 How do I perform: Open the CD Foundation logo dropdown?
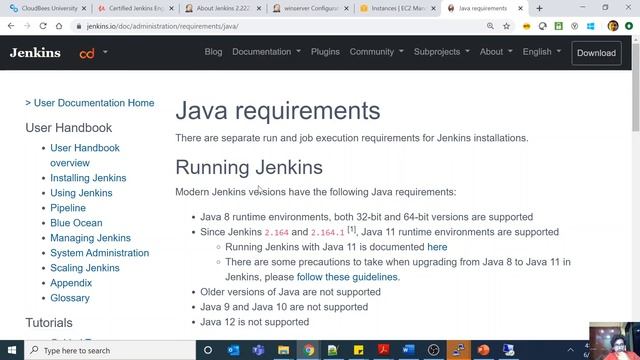click(x=93, y=53)
